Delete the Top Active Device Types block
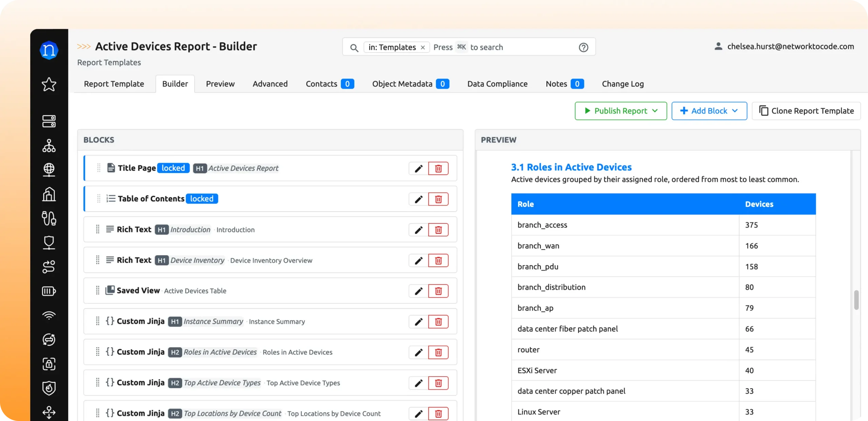 (x=438, y=383)
